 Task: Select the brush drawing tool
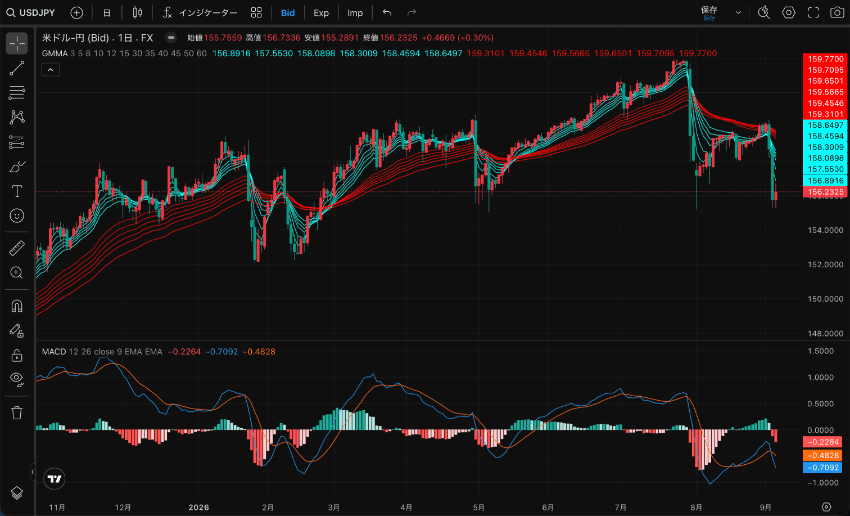pyautogui.click(x=17, y=166)
